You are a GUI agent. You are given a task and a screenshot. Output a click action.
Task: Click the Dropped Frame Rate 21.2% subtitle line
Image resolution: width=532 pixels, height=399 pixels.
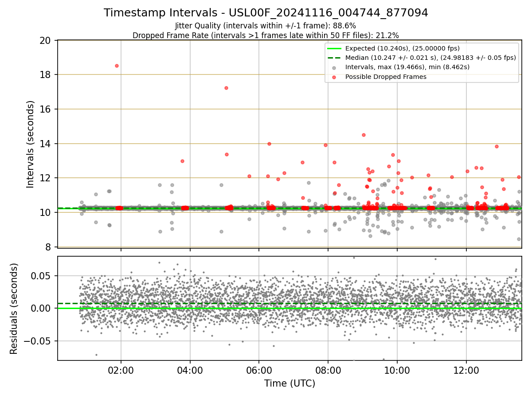[x=266, y=35]
